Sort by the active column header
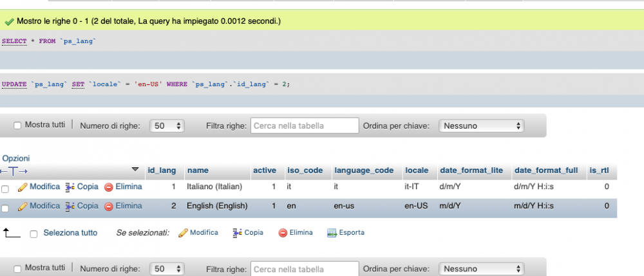Image resolution: width=644 pixels, height=276 pixels. pyautogui.click(x=265, y=170)
